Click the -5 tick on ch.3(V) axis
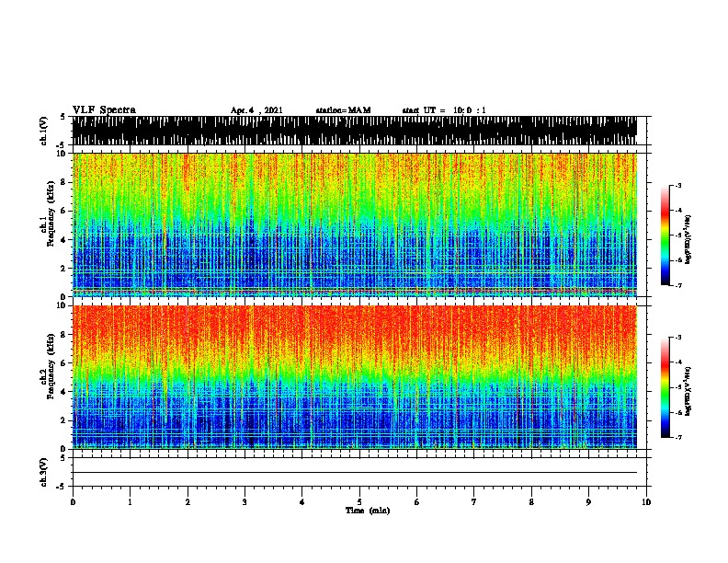 62,487
